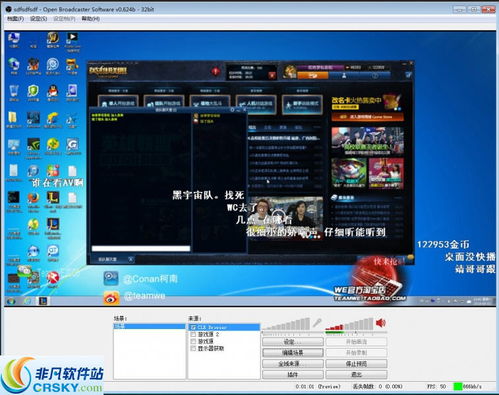The image size is (499, 395).
Task: Click the Weibo eye logo beside @teamwe
Action: [111, 298]
